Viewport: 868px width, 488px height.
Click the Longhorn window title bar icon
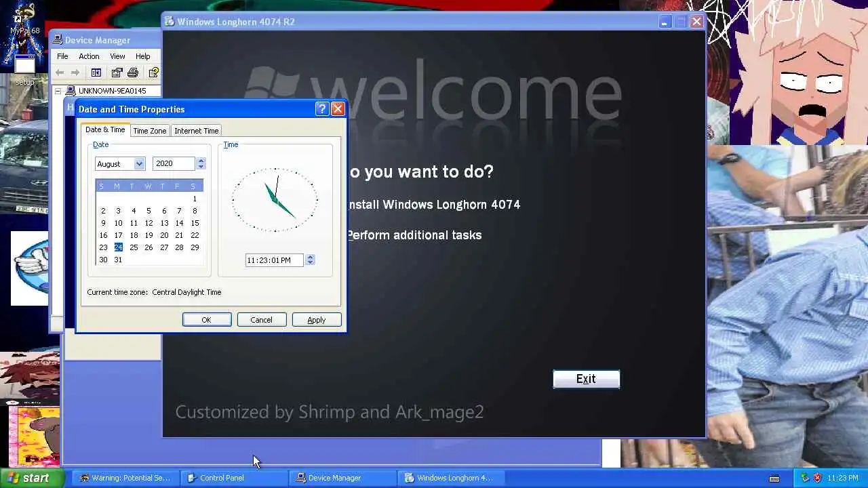point(170,22)
